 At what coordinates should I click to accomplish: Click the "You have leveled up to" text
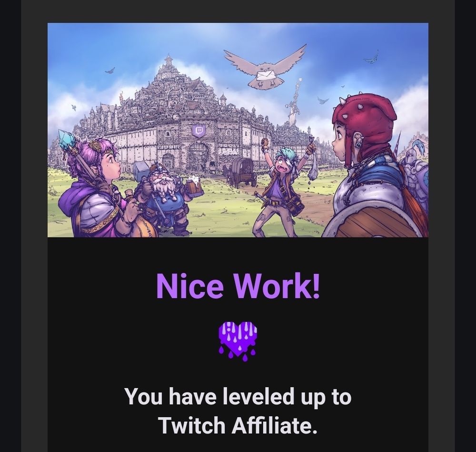(x=238, y=397)
